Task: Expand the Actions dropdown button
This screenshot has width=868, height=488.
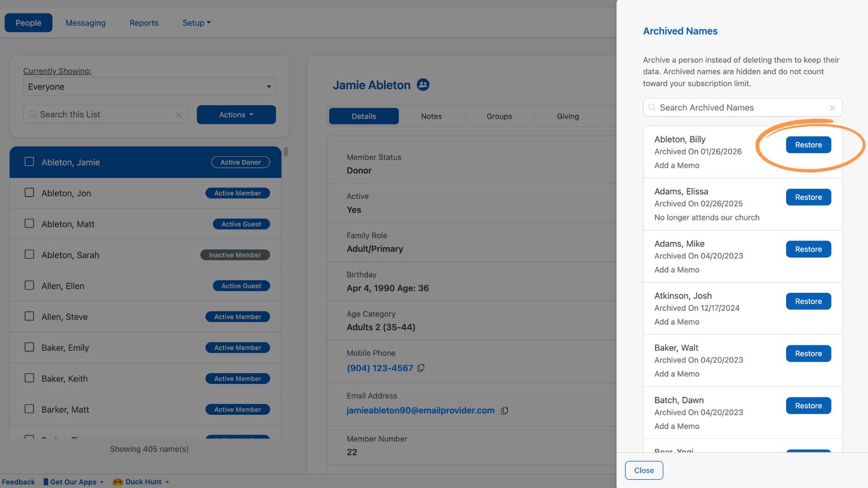Action: (x=236, y=114)
